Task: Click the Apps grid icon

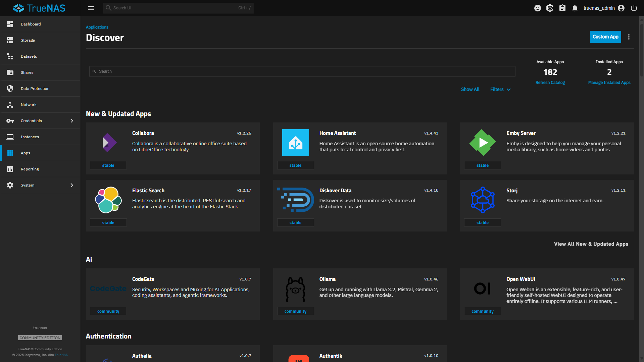Action: tap(10, 153)
